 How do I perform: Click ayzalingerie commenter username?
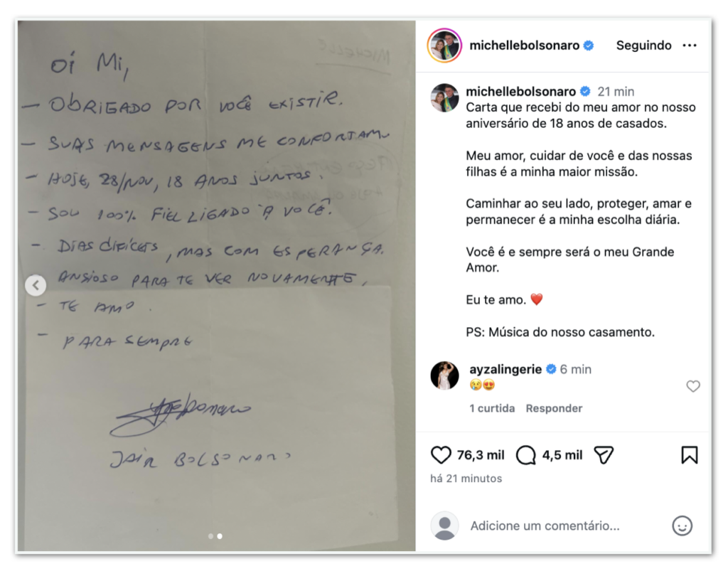coord(505,369)
